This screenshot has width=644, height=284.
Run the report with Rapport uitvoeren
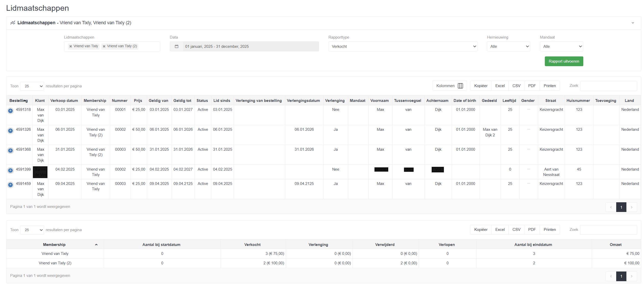point(564,61)
